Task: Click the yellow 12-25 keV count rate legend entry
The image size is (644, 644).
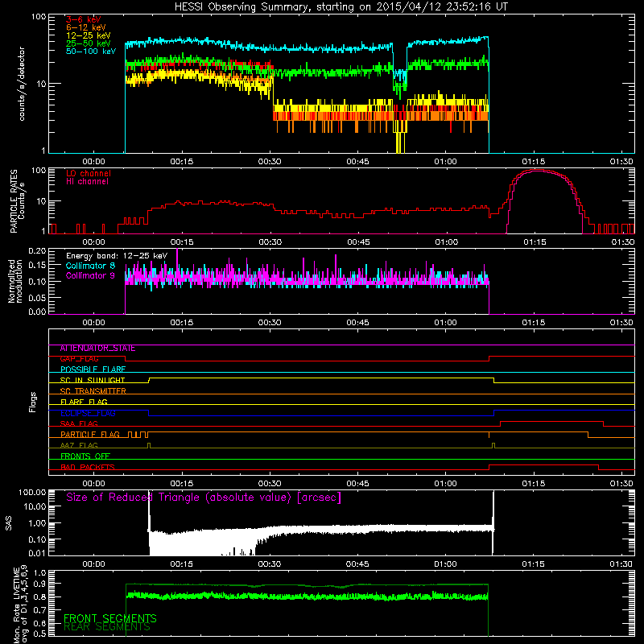Action: coord(89,35)
